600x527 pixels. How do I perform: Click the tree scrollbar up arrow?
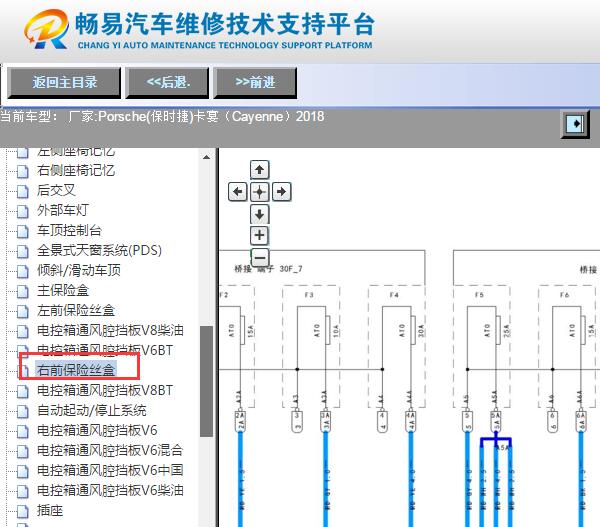coord(206,157)
